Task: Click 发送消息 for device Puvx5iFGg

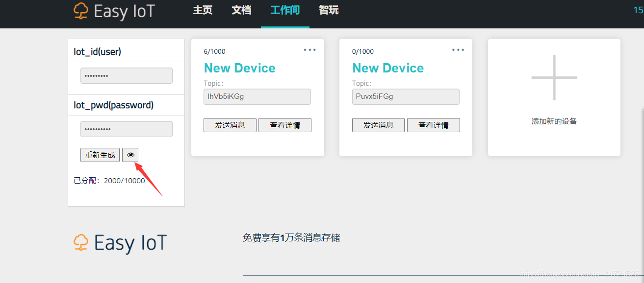Action: tap(378, 125)
